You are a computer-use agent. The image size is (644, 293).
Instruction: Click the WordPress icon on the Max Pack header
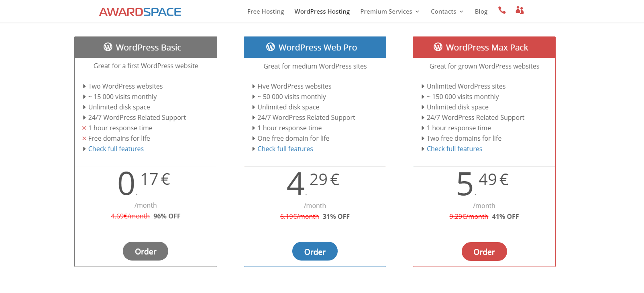(438, 47)
